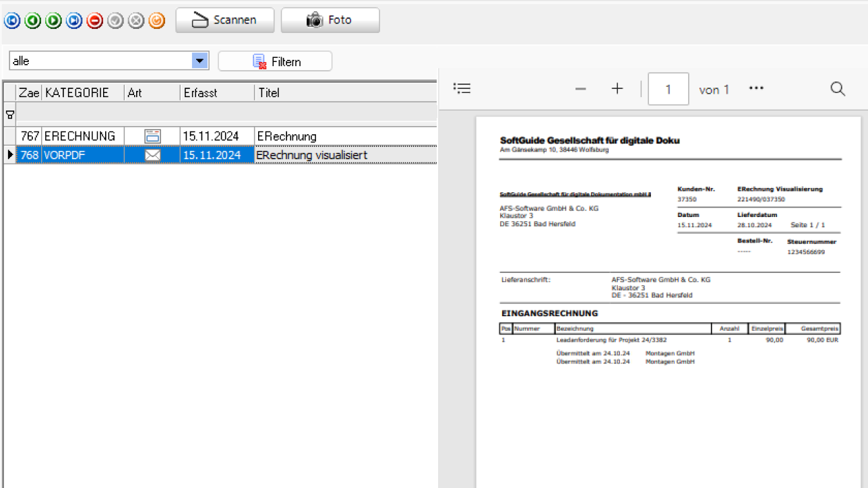Go to previous record with green arrow icon
The width and height of the screenshot is (868, 488).
[x=32, y=21]
